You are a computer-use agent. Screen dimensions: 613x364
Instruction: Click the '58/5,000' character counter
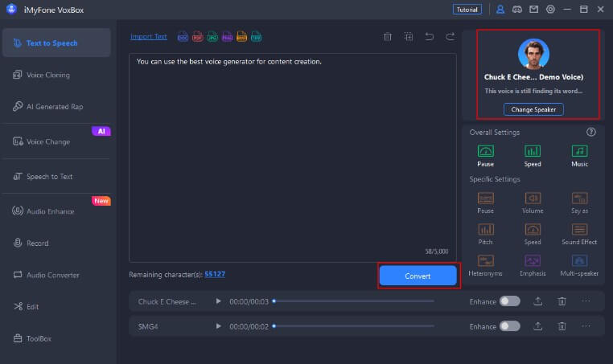pos(437,252)
